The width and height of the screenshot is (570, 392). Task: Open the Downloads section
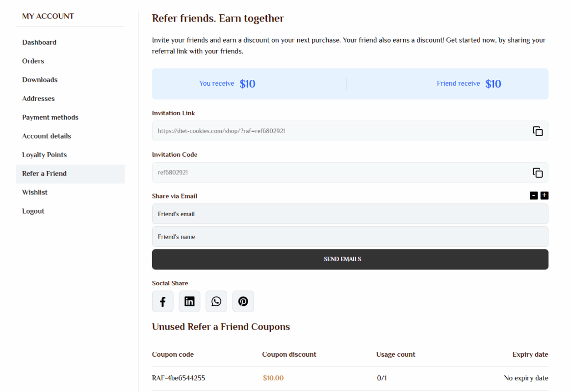coord(40,80)
